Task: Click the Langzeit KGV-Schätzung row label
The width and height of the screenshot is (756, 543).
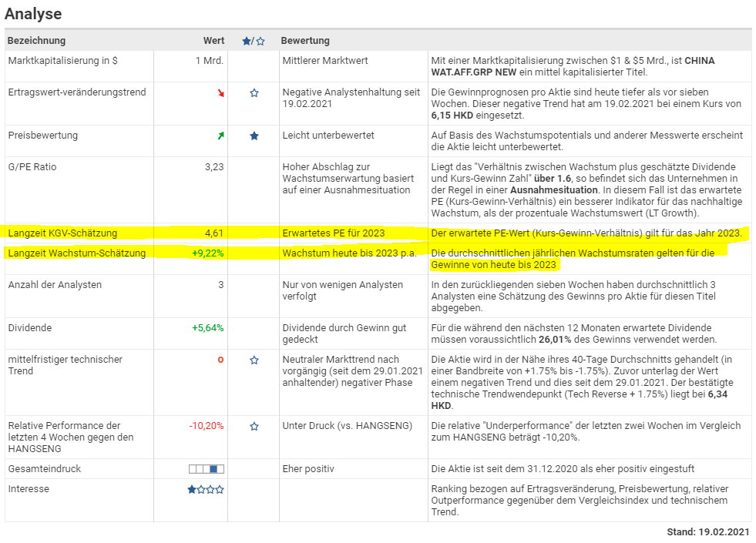Action: [62, 233]
